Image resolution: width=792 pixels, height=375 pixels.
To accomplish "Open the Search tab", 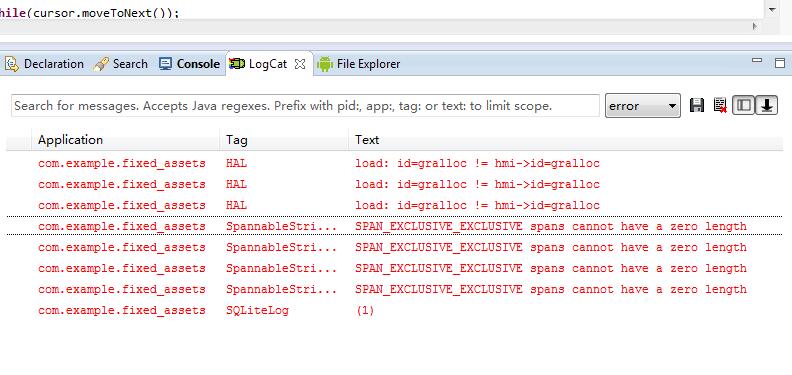I will 121,64.
